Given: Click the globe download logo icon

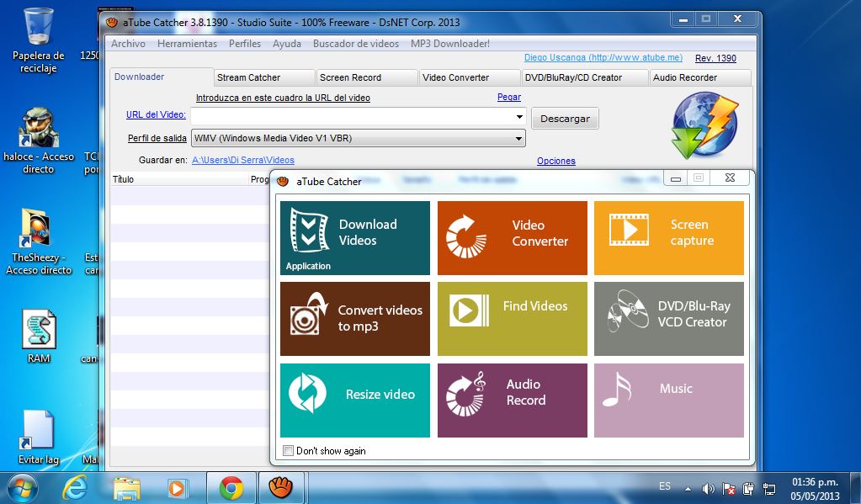Looking at the screenshot, I should click(x=705, y=125).
